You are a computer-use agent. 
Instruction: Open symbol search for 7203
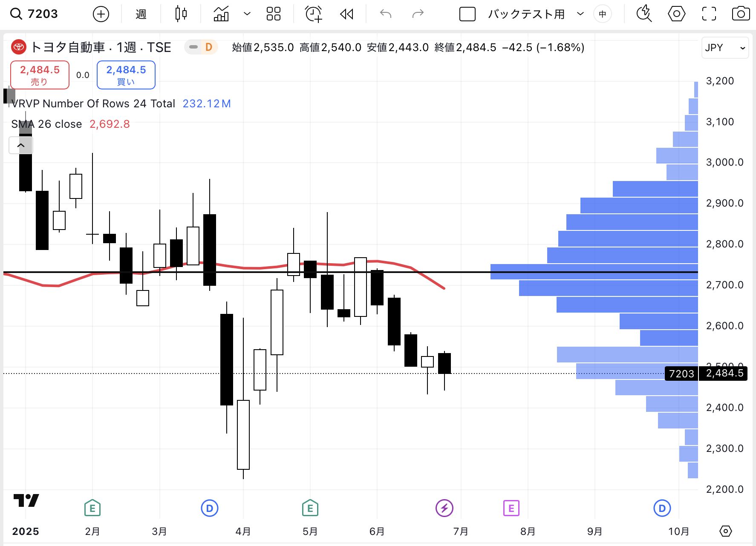point(34,14)
